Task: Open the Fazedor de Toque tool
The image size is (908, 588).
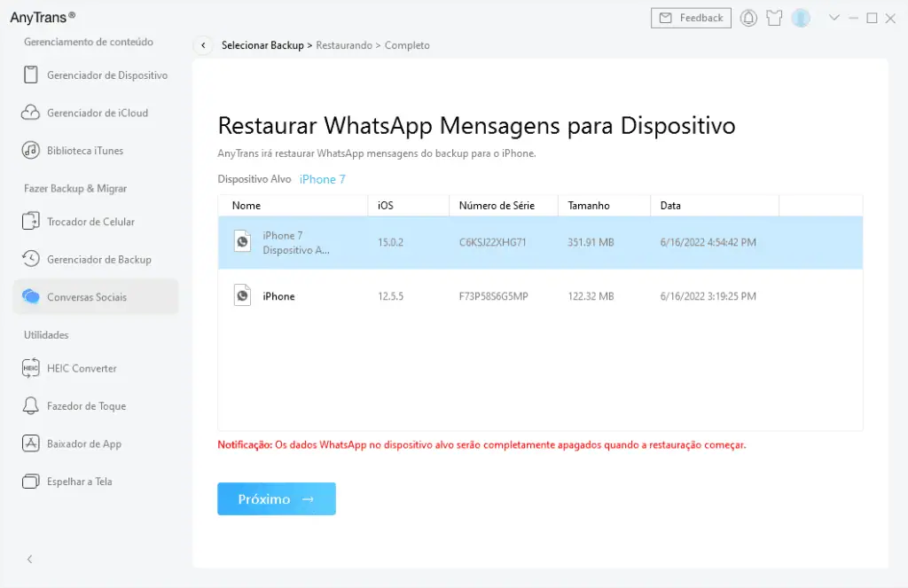Action: [x=90, y=405]
